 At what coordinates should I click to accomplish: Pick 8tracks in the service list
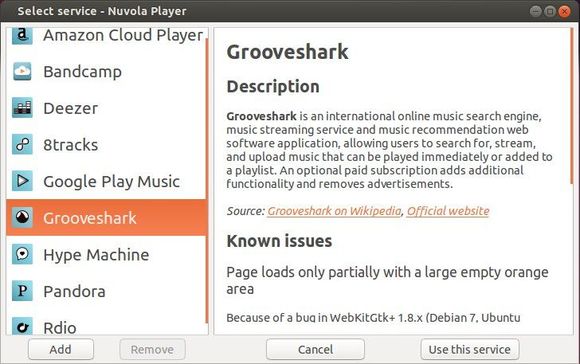click(71, 145)
